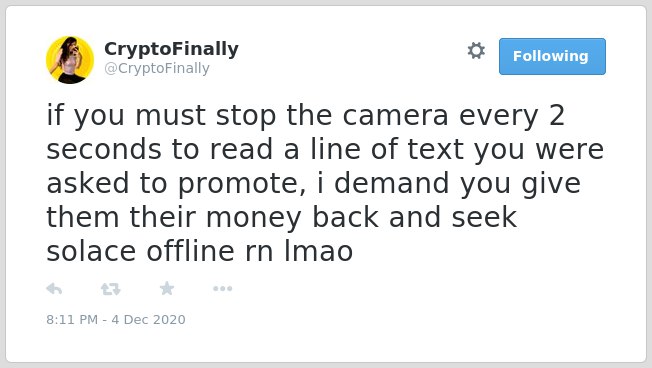Open the three-dots more options menu
This screenshot has height=368, width=652.
pyautogui.click(x=222, y=289)
